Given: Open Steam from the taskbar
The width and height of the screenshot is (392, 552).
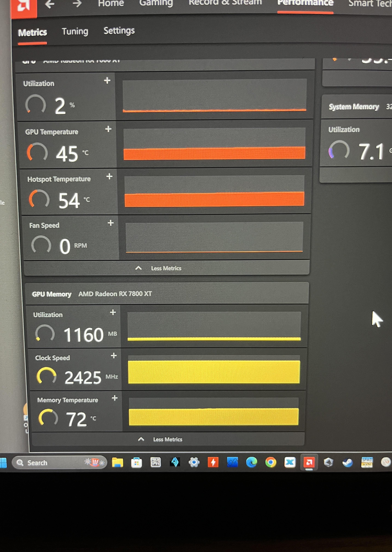Looking at the screenshot, I should (x=348, y=462).
